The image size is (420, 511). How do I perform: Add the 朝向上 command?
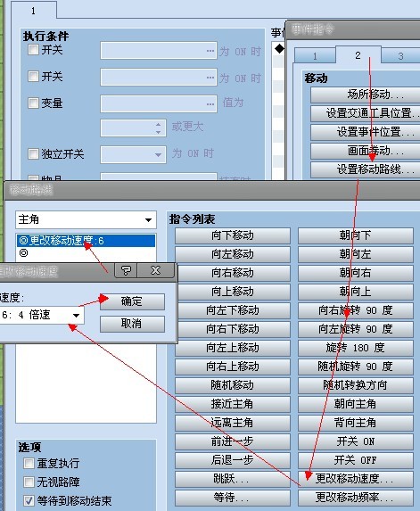coord(356,292)
